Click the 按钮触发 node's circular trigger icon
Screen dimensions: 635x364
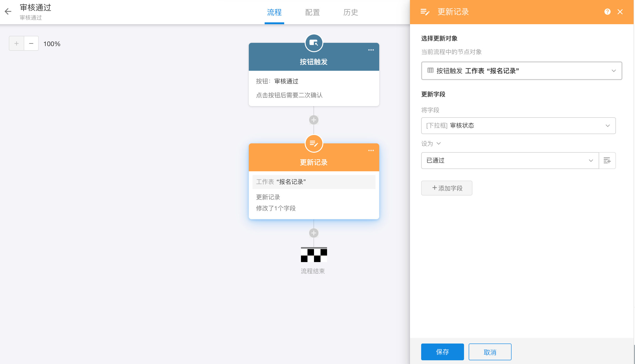[314, 43]
